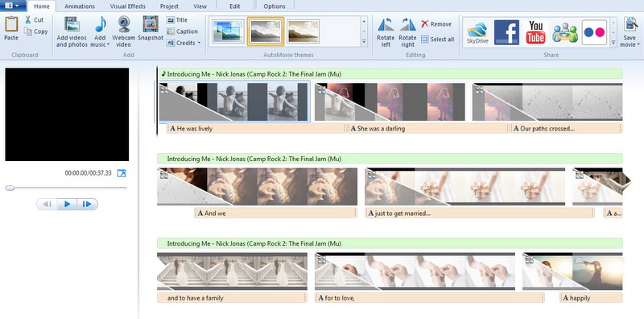Select the 'for to love,' caption

click(430, 297)
